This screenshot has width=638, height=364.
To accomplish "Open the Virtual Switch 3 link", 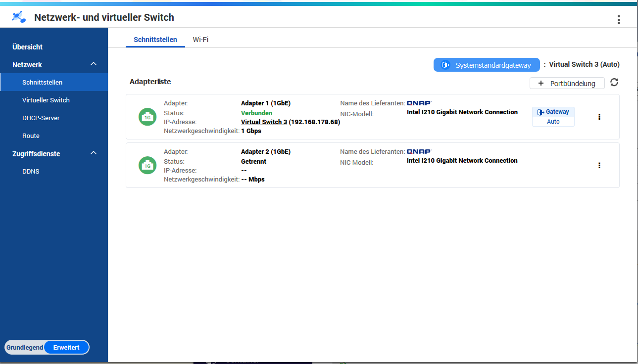I will [264, 122].
